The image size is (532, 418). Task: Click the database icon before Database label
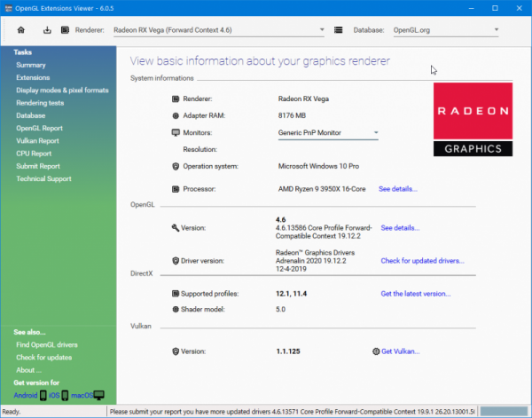click(338, 30)
